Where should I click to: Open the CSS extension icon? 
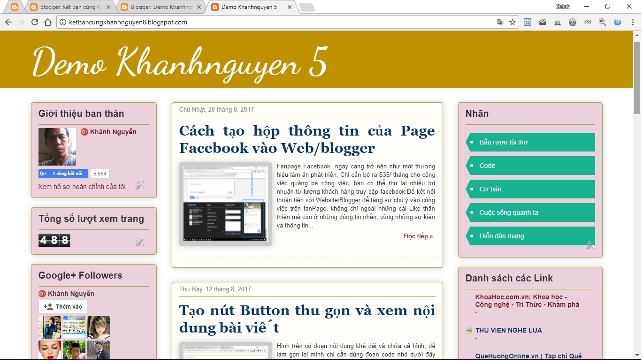[x=588, y=22]
